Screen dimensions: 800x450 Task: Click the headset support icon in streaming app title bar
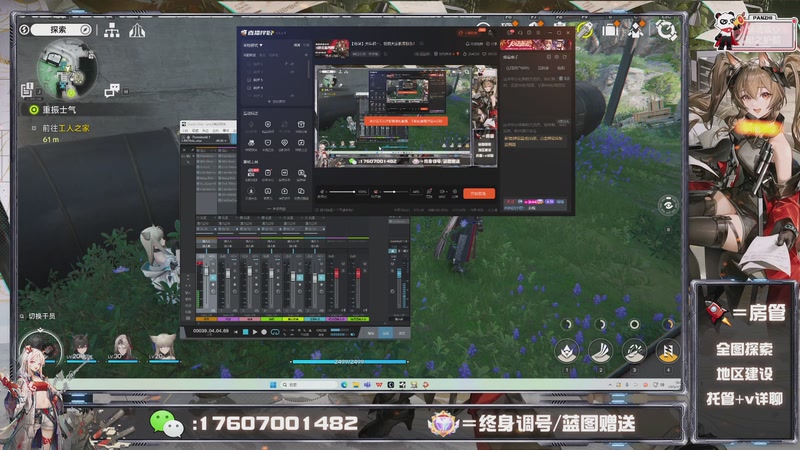pos(520,33)
